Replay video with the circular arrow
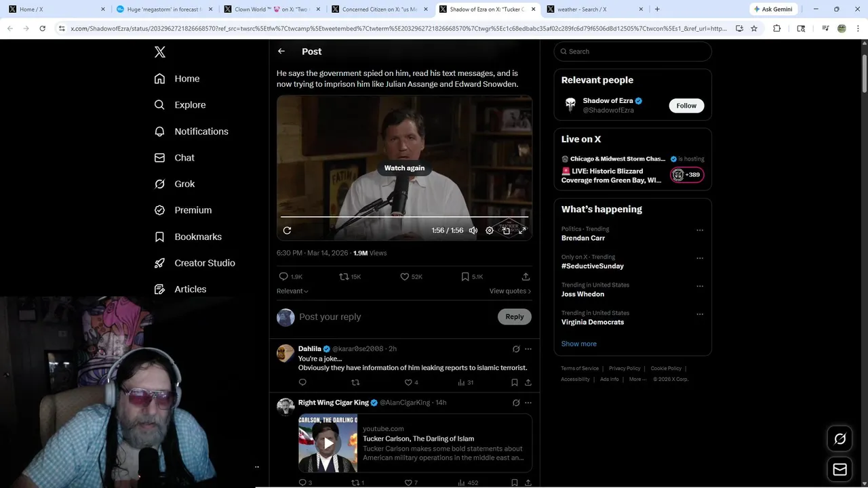 coord(287,230)
